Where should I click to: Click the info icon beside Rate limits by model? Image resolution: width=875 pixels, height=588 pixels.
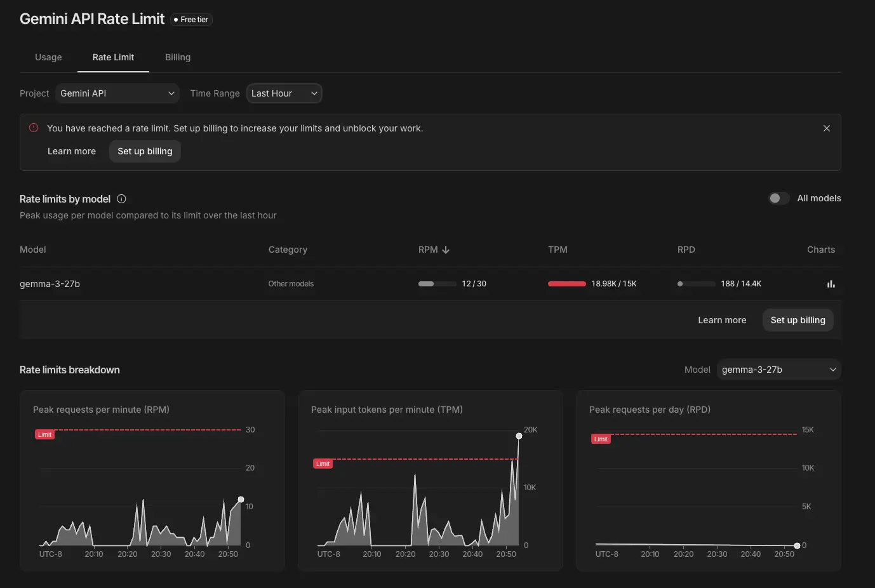click(121, 199)
